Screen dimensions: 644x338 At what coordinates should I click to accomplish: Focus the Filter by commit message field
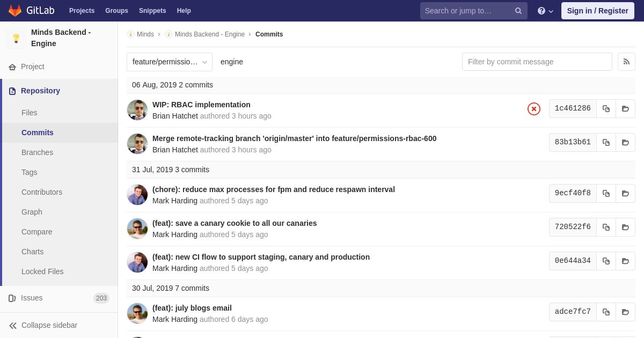pyautogui.click(x=537, y=62)
